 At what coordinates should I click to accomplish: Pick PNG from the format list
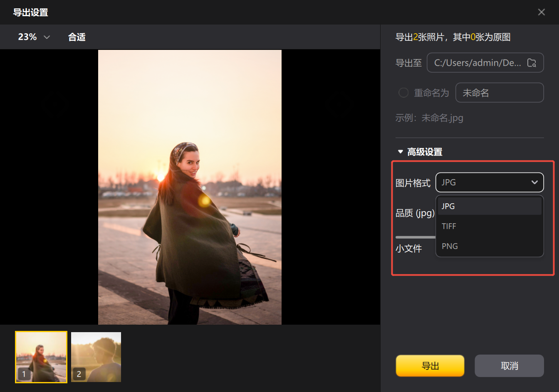489,246
